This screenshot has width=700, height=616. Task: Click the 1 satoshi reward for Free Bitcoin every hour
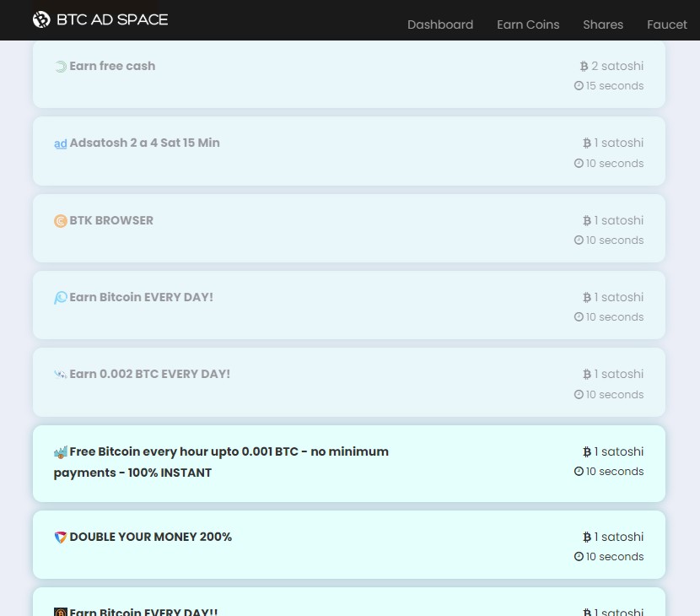(x=619, y=452)
